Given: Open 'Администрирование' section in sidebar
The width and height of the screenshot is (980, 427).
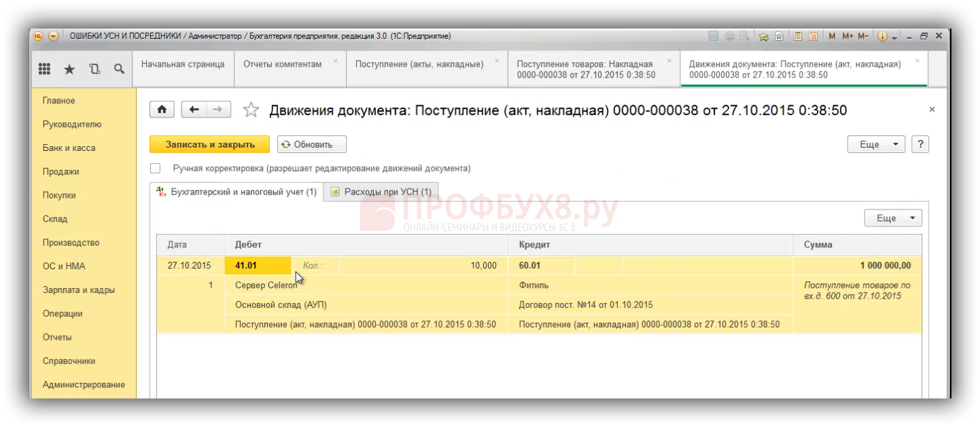Looking at the screenshot, I should [x=84, y=385].
